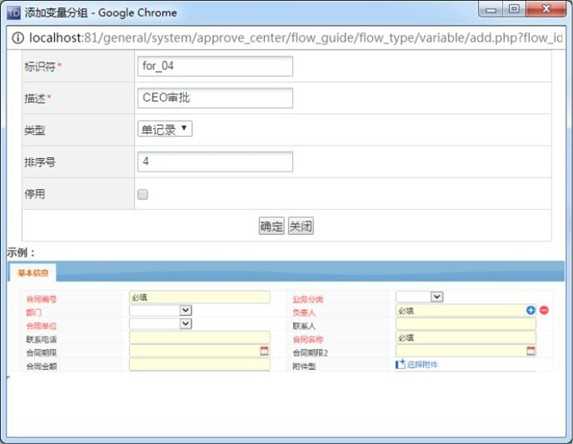Click the blue plus icon beside 负责人 field
Screen dimensions: 573x444
531,310
